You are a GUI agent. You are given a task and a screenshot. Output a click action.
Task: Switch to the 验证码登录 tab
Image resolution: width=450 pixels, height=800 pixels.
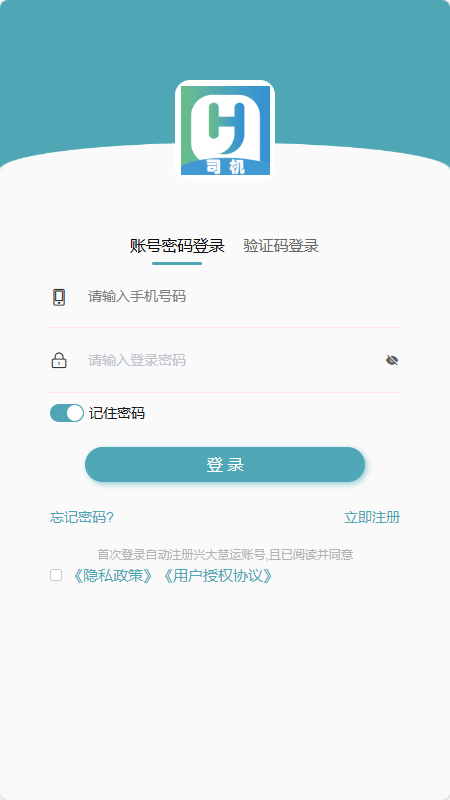click(x=281, y=246)
